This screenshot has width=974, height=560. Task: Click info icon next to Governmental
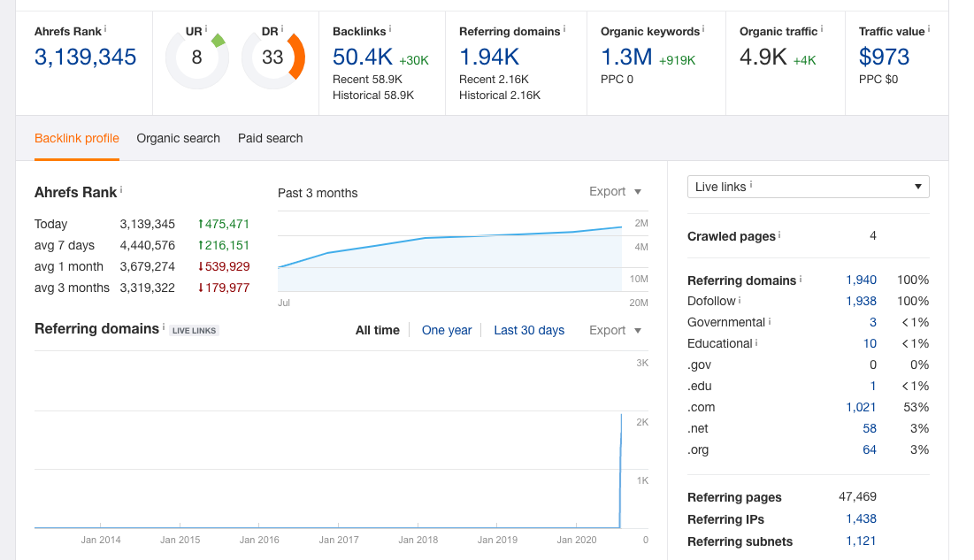coord(770,321)
